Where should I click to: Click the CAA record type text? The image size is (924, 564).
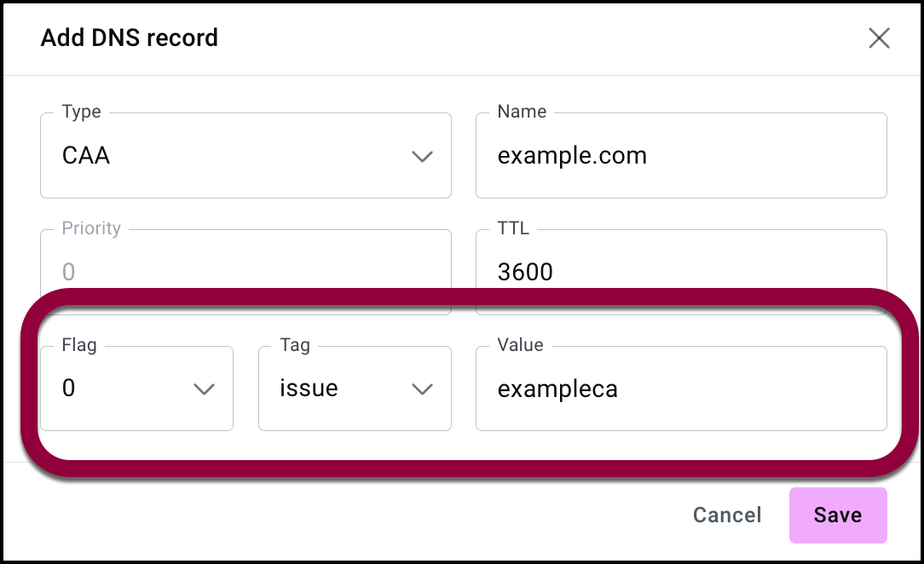[x=86, y=156]
